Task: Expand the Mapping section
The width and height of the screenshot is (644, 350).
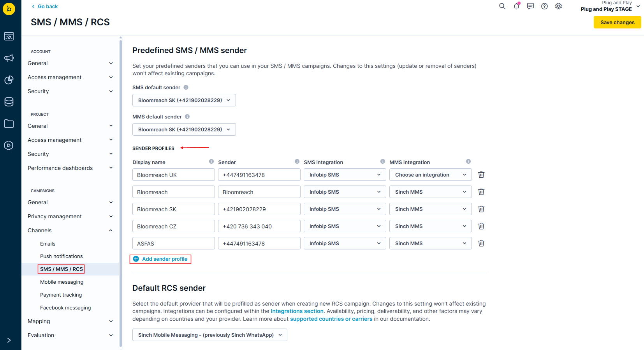Action: (x=70, y=321)
